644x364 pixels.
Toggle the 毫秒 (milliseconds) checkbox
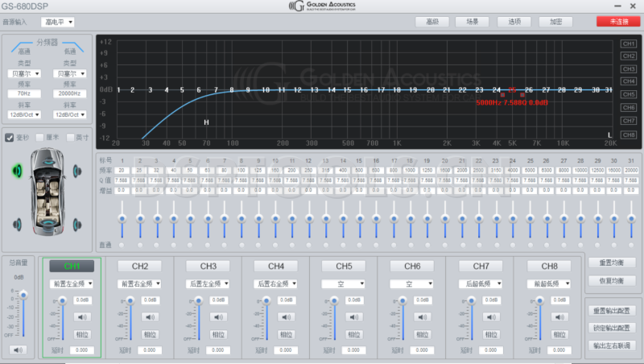point(10,138)
